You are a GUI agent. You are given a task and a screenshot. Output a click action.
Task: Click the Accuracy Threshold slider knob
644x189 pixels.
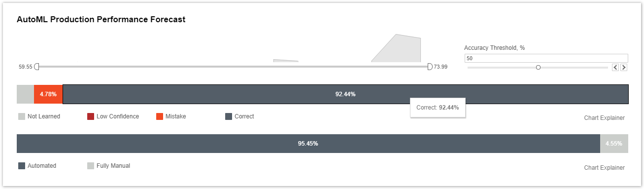pos(538,67)
